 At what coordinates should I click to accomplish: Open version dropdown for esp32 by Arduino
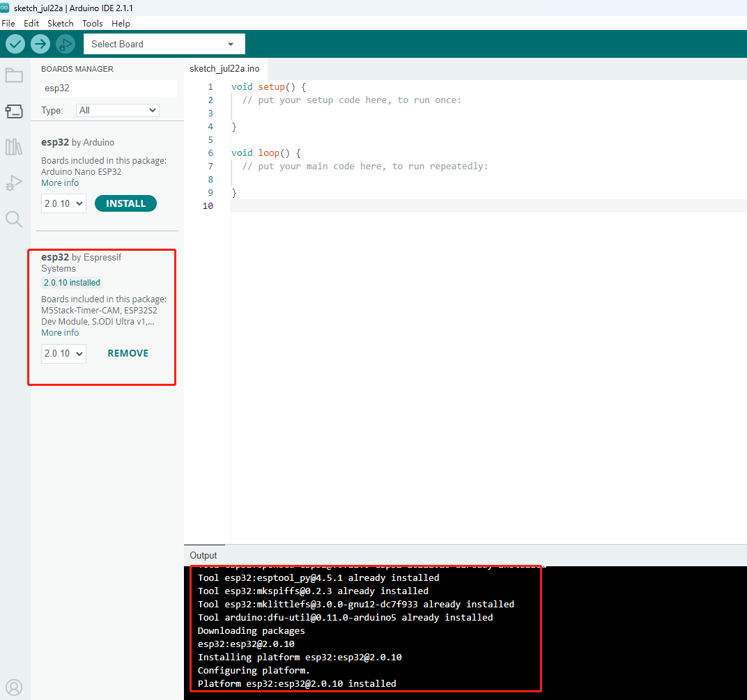[x=63, y=204]
